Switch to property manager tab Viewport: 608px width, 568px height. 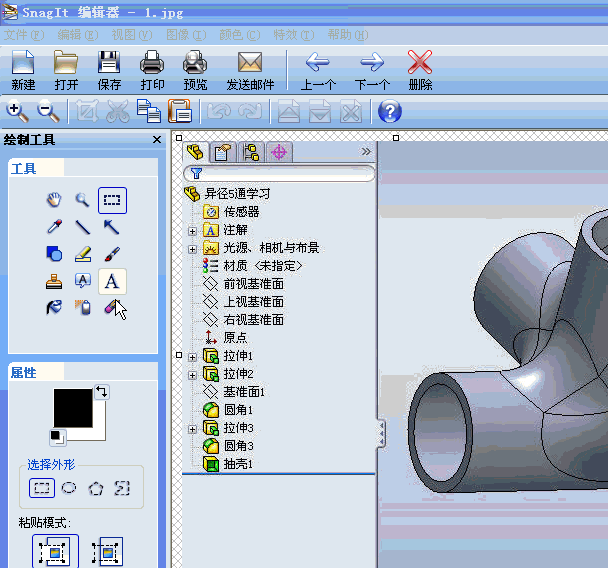pos(223,152)
